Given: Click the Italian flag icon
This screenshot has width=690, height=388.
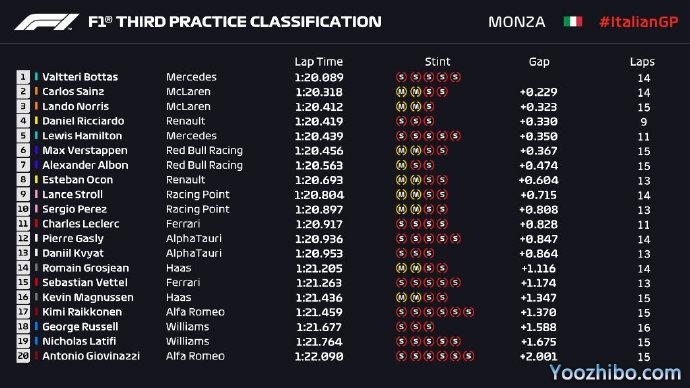Looking at the screenshot, I should tap(573, 22).
